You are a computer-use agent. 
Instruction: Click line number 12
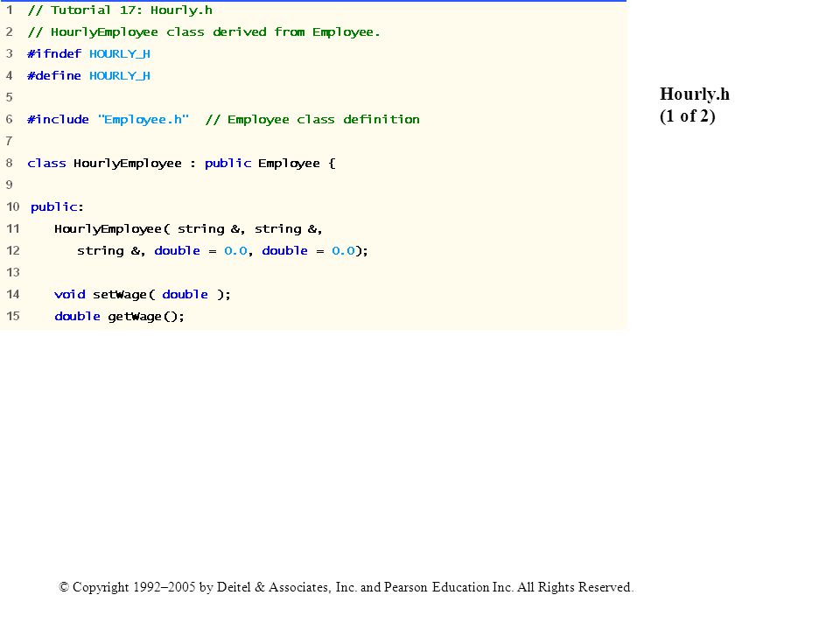13,250
